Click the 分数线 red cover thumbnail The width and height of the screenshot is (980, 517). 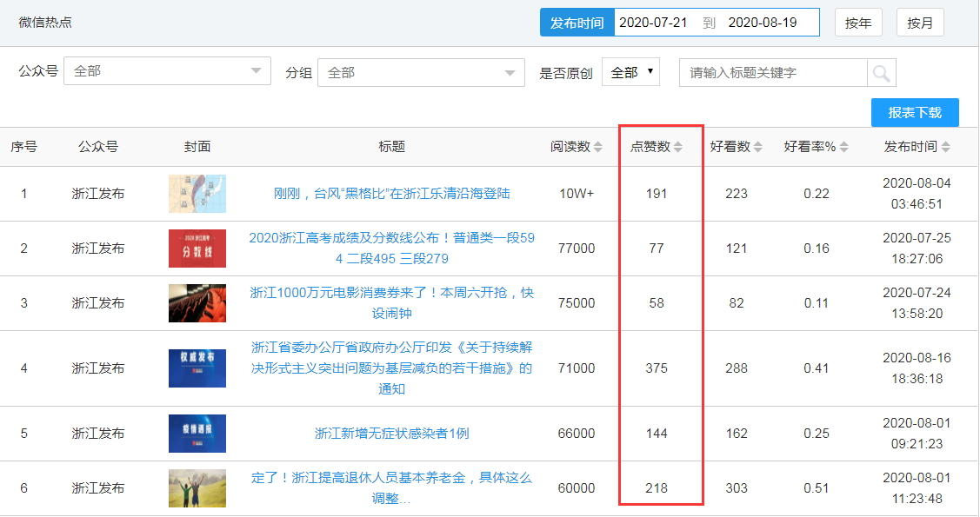coord(197,249)
